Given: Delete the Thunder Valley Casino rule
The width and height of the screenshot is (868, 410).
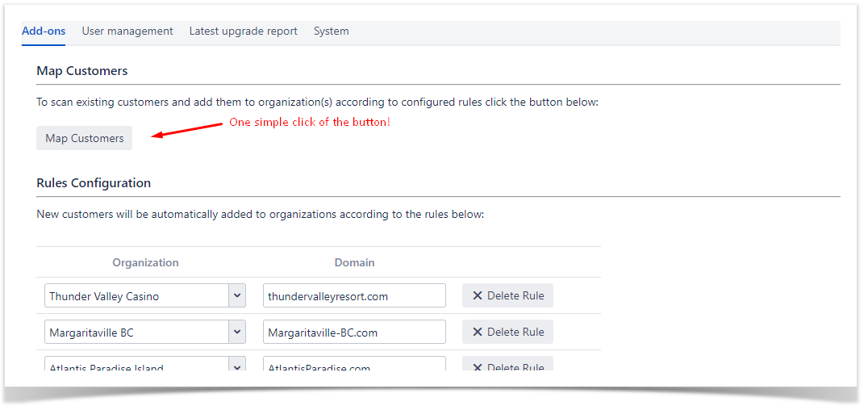Looking at the screenshot, I should [x=507, y=295].
